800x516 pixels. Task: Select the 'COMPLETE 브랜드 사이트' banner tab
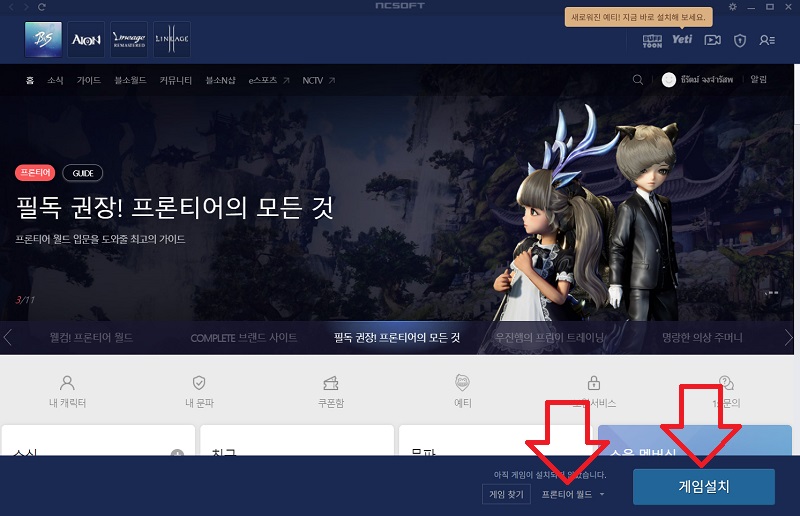point(244,338)
